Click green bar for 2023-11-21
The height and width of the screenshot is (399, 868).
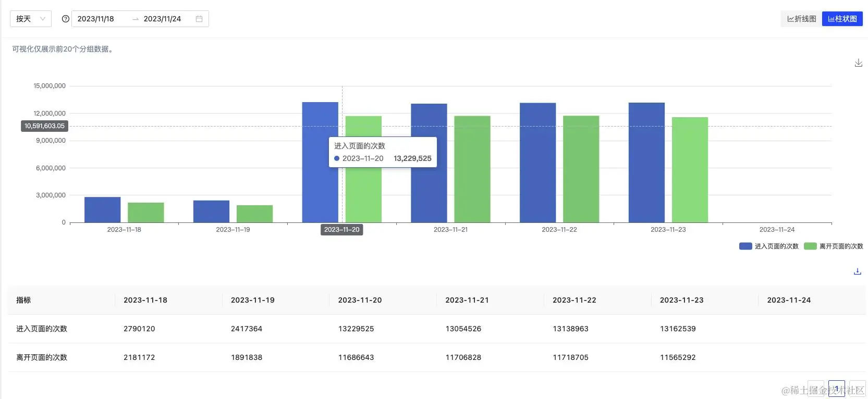(472, 169)
